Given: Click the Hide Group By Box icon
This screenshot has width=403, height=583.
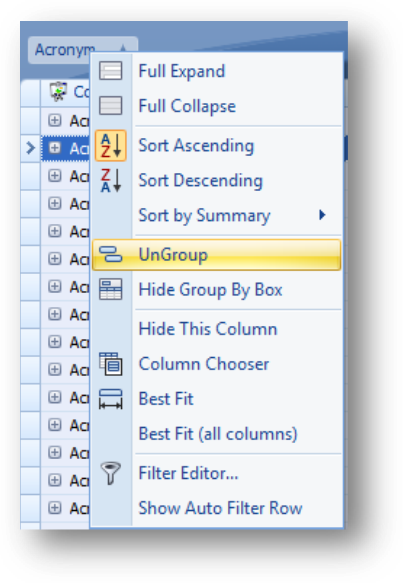Looking at the screenshot, I should click(x=110, y=289).
